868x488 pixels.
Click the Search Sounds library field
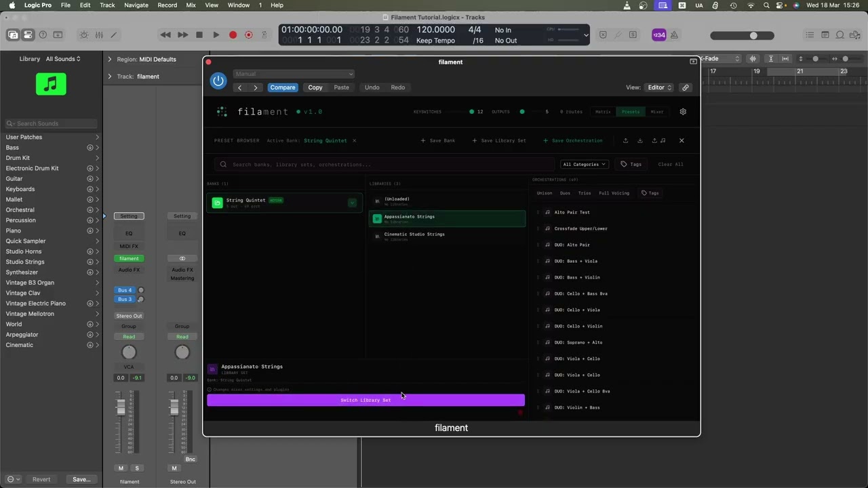pos(52,123)
